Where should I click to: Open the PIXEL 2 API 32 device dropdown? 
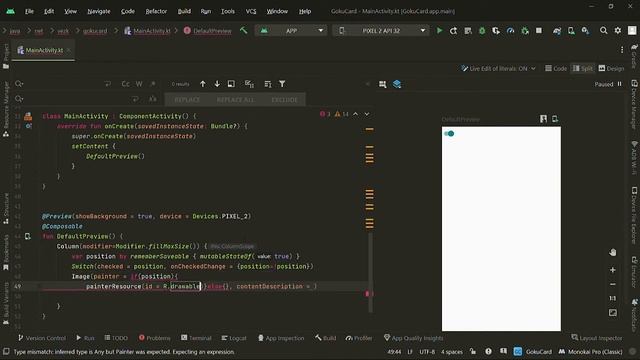point(381,31)
